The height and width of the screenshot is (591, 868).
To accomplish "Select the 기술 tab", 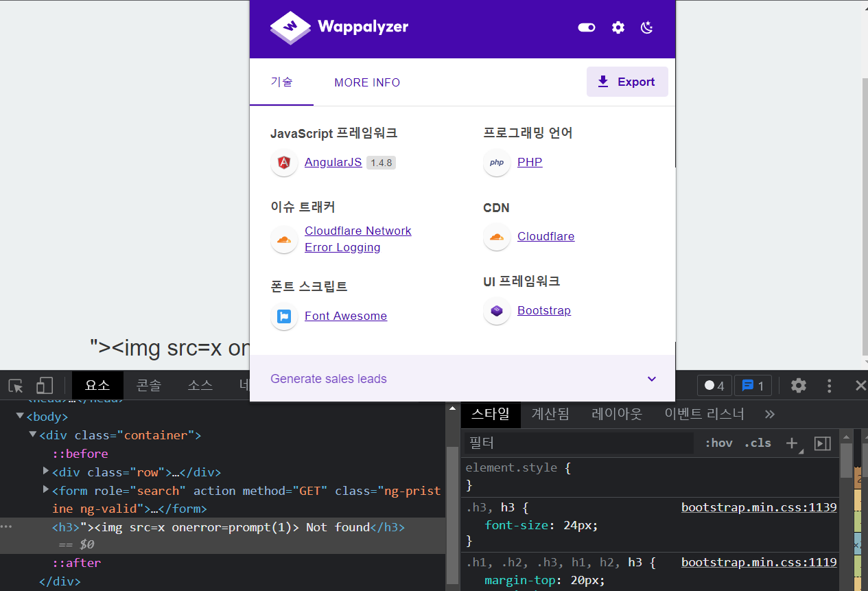I will pos(281,82).
